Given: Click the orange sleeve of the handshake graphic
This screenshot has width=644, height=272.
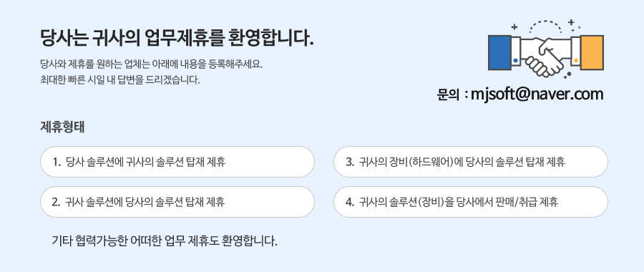Looking at the screenshot, I should [592, 52].
